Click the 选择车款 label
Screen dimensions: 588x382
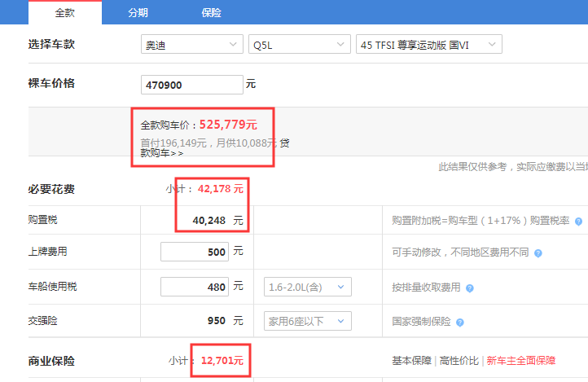[x=51, y=44]
